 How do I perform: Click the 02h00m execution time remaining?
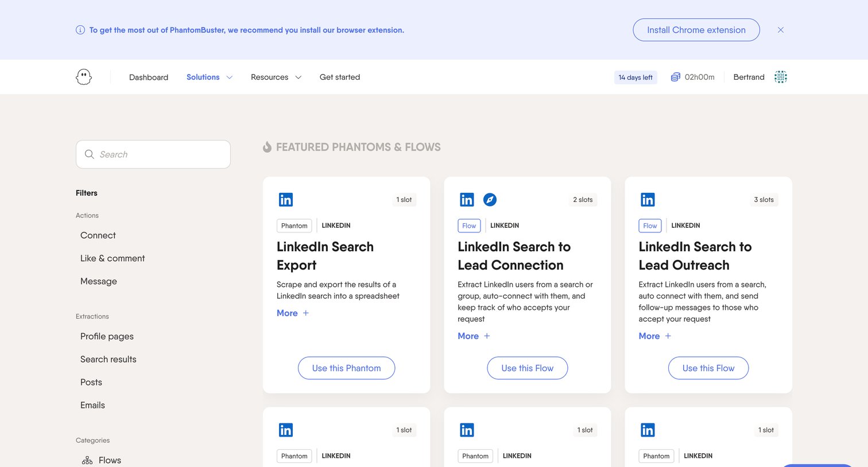(700, 77)
